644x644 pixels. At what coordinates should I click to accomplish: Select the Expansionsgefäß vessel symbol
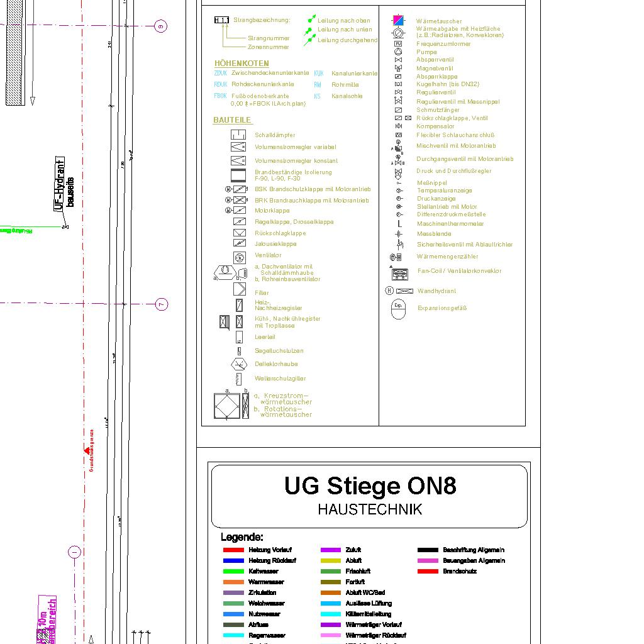point(398,309)
